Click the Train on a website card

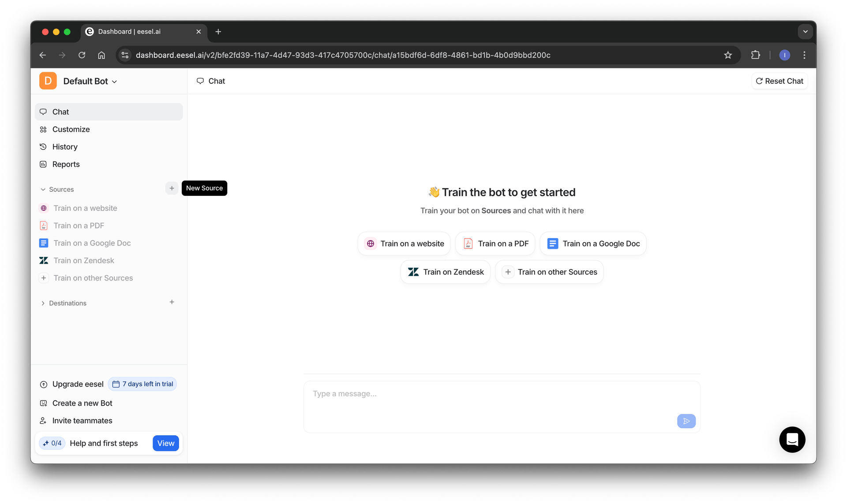pyautogui.click(x=404, y=244)
